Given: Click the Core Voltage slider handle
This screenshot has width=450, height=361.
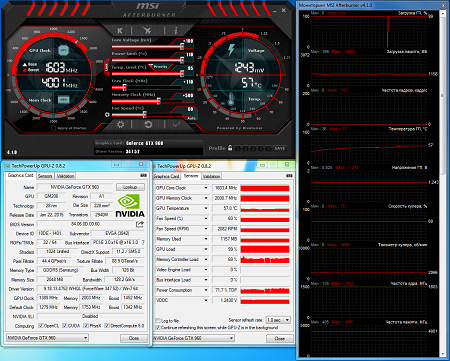Looking at the screenshot, I should [x=182, y=46].
